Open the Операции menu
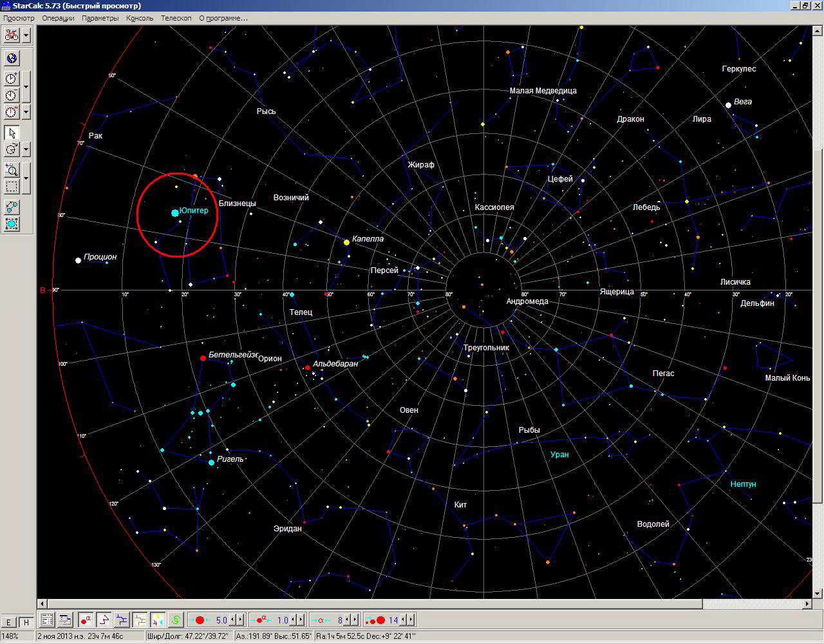This screenshot has width=824, height=644. pos(59,18)
